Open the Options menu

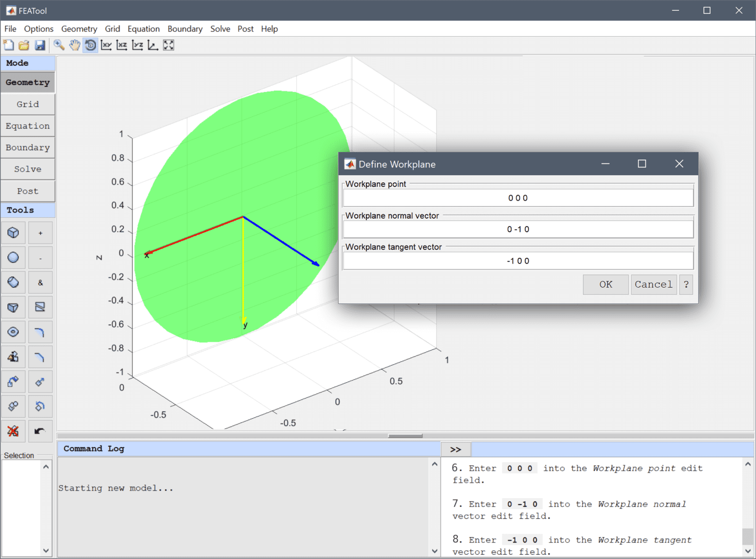tap(39, 29)
